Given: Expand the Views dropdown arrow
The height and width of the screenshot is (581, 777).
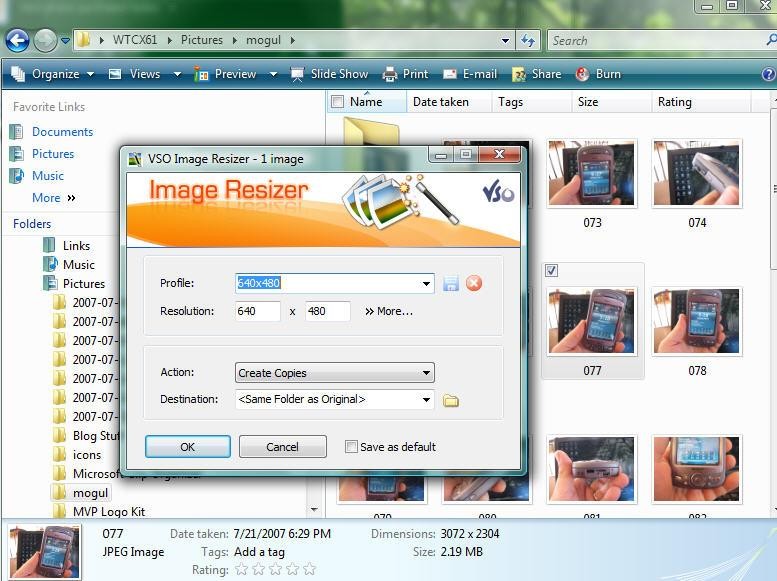Looking at the screenshot, I should [177, 74].
